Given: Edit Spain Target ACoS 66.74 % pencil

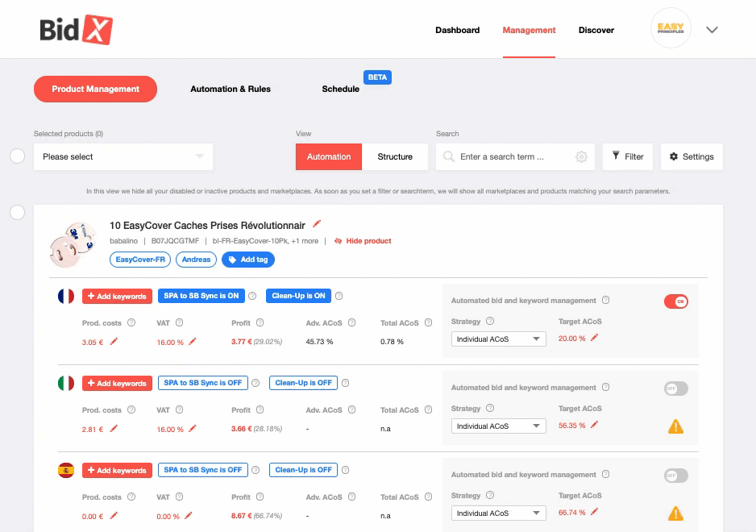Looking at the screenshot, I should (x=595, y=512).
